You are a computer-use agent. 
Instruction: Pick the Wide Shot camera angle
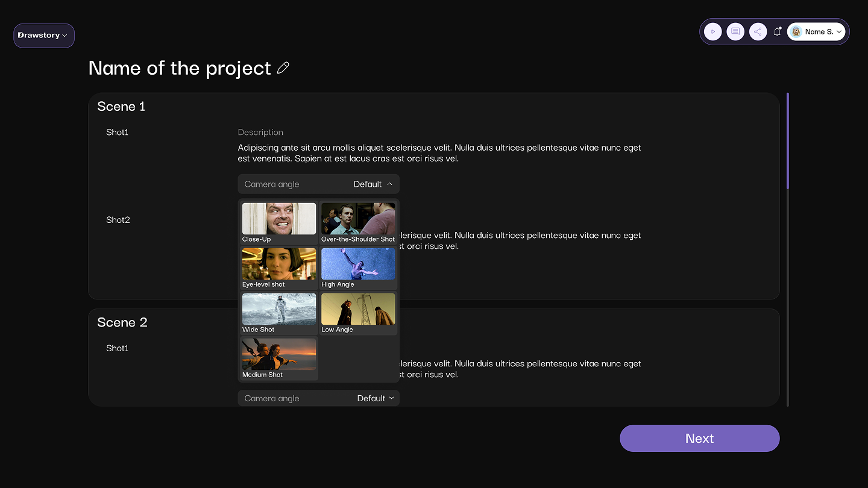[x=279, y=313]
